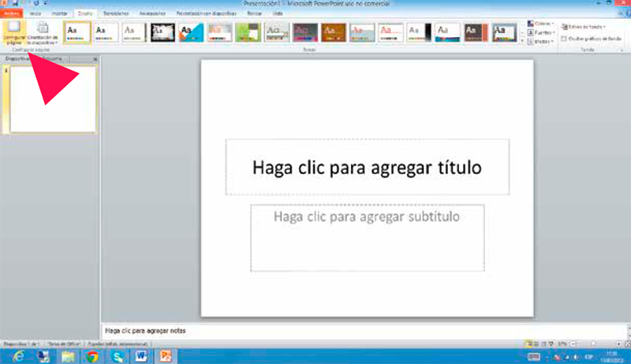Select the first Office theme thumbnail
The image size is (631, 364).
(x=77, y=32)
